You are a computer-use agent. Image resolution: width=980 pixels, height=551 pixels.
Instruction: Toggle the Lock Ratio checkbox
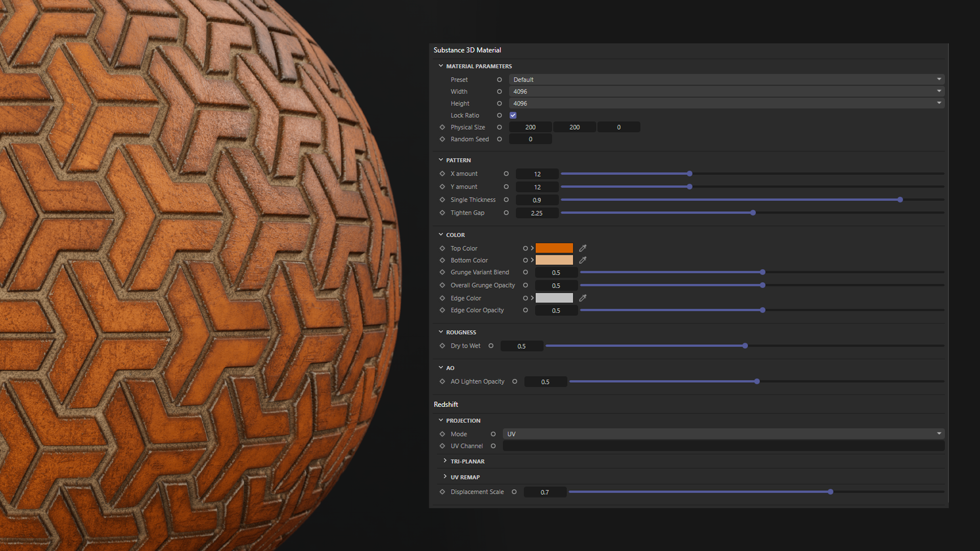(513, 115)
